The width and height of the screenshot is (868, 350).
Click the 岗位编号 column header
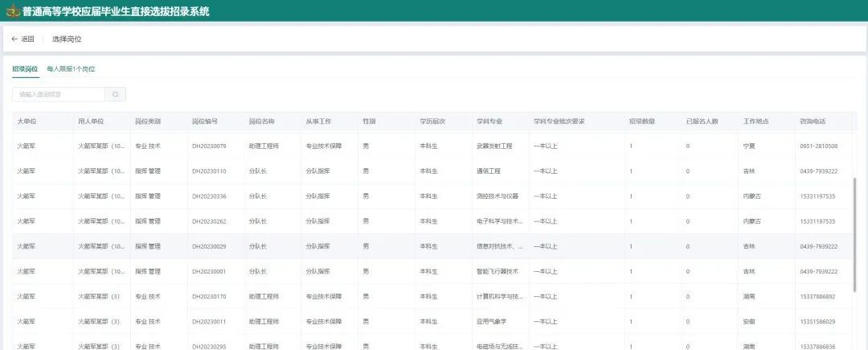click(x=204, y=121)
